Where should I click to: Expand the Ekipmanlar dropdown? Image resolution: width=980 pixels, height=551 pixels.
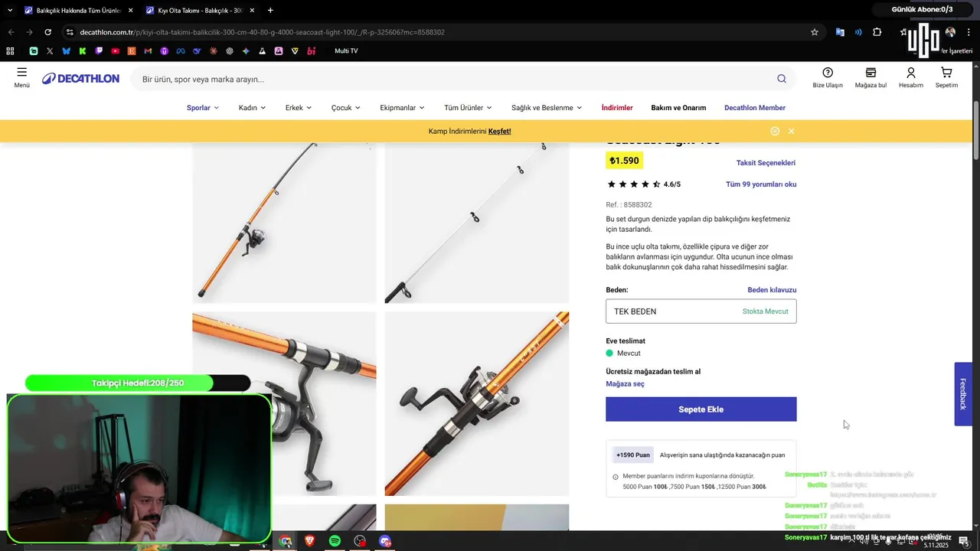pyautogui.click(x=402, y=108)
